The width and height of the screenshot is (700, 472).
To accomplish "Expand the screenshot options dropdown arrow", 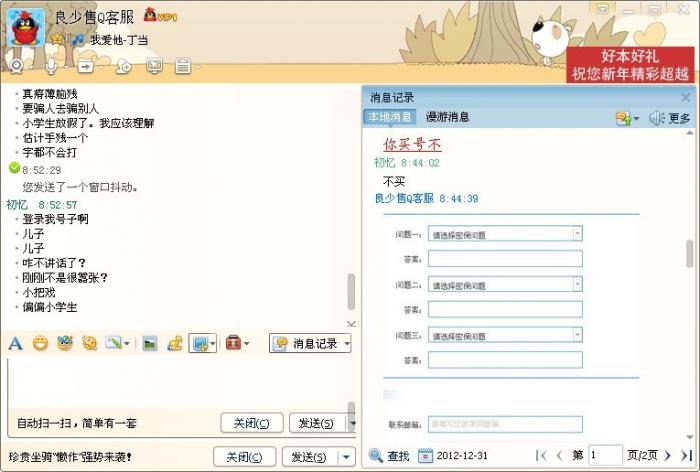I will [x=212, y=343].
